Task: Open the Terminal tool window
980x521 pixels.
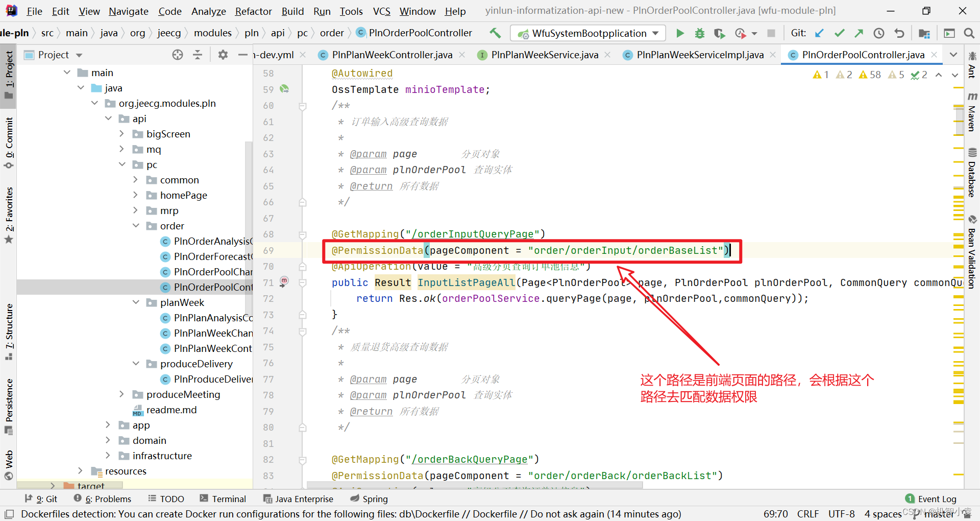Action: (223, 499)
